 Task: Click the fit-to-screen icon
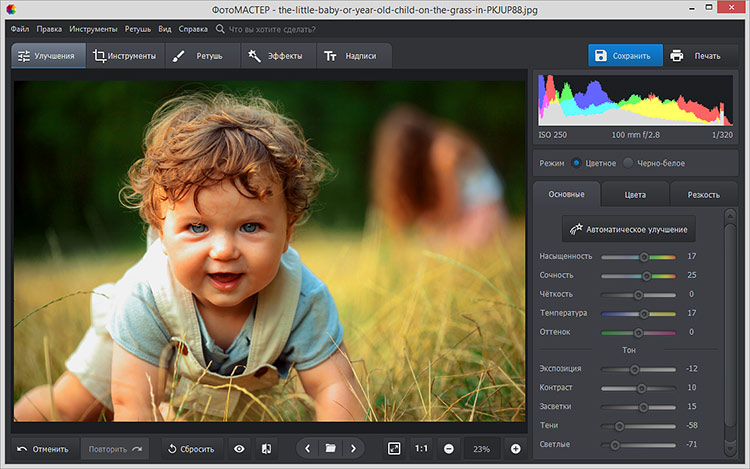(x=394, y=449)
